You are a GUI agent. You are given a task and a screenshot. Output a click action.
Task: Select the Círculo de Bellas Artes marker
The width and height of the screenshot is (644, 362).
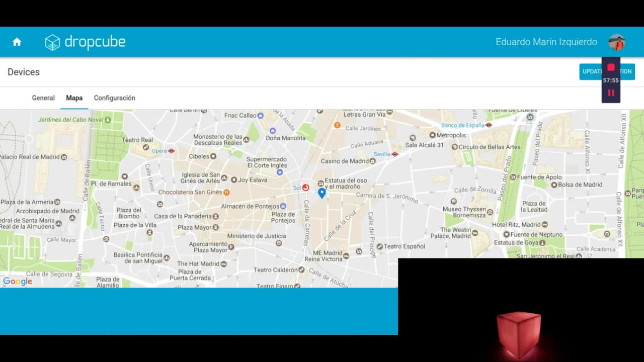(x=454, y=147)
